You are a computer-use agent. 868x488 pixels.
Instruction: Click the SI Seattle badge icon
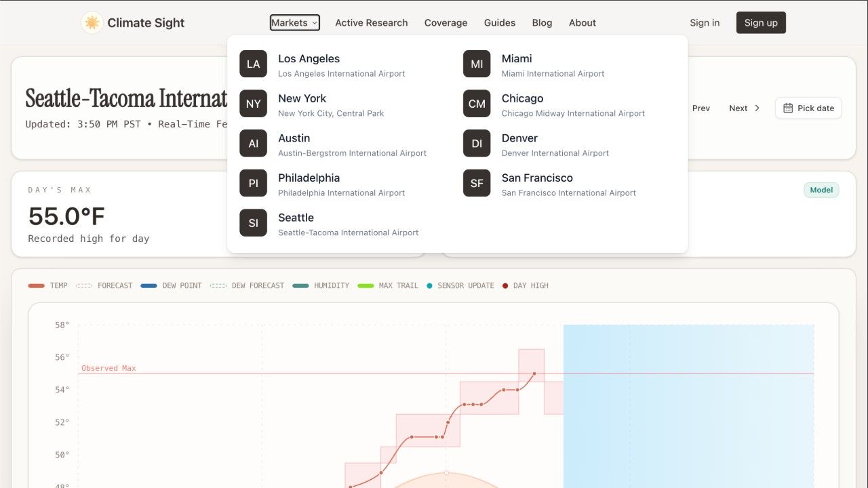[253, 223]
